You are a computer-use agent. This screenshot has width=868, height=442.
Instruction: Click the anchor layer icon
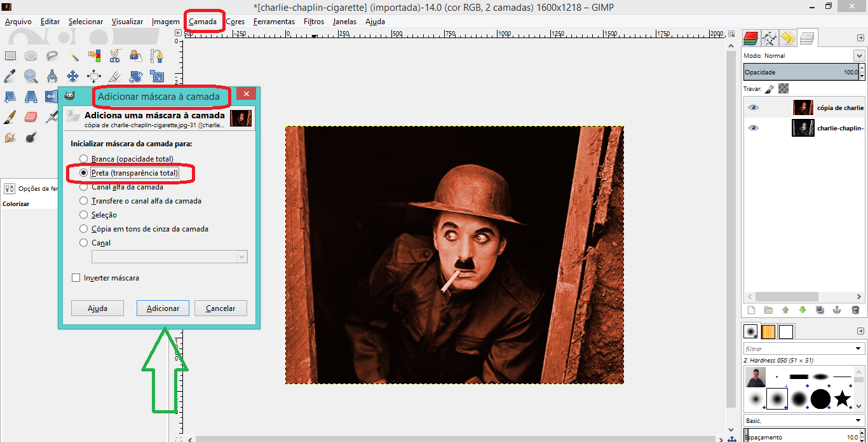[837, 310]
